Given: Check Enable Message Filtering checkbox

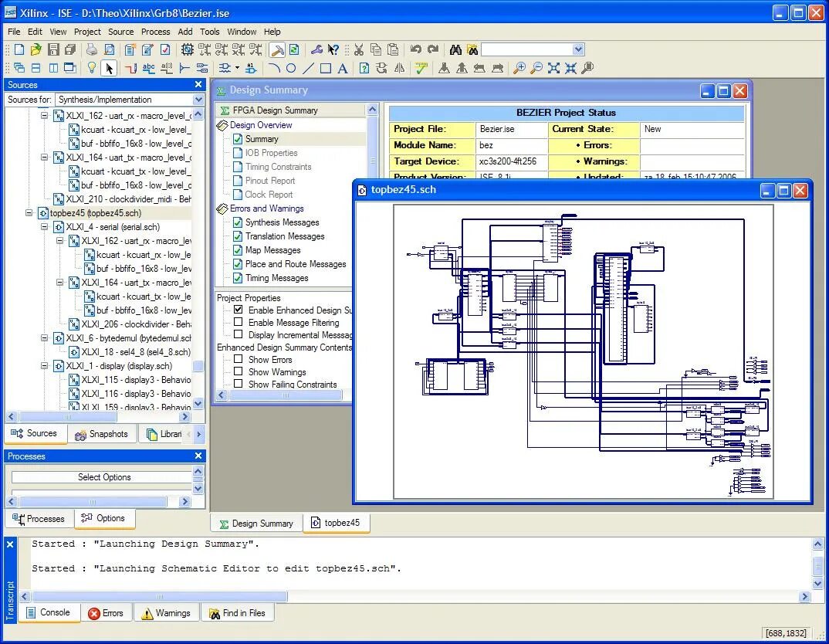Looking at the screenshot, I should [x=239, y=322].
